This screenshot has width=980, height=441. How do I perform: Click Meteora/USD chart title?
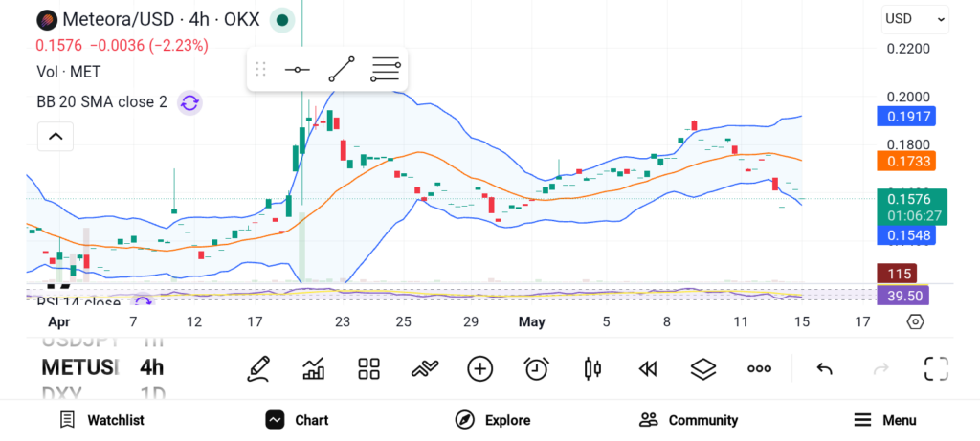point(161,20)
